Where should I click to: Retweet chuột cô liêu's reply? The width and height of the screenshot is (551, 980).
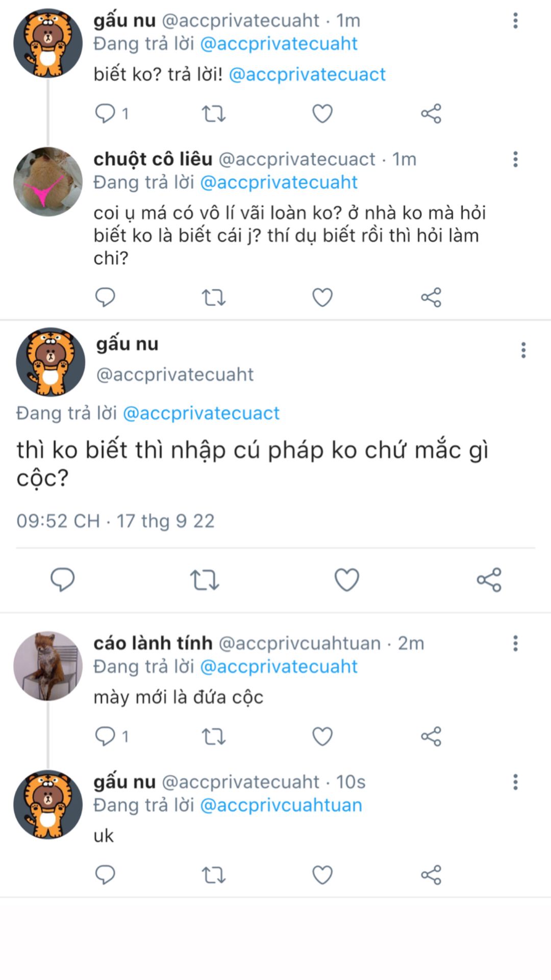[213, 297]
